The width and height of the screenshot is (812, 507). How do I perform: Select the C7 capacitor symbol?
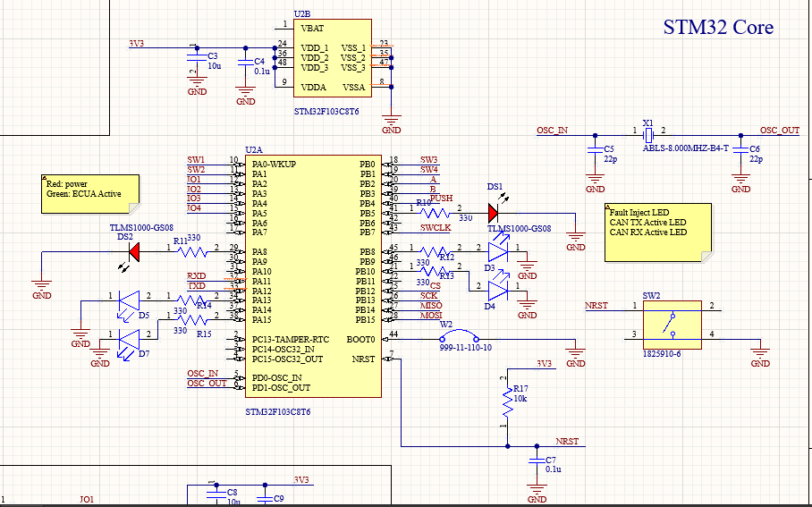tap(537, 461)
